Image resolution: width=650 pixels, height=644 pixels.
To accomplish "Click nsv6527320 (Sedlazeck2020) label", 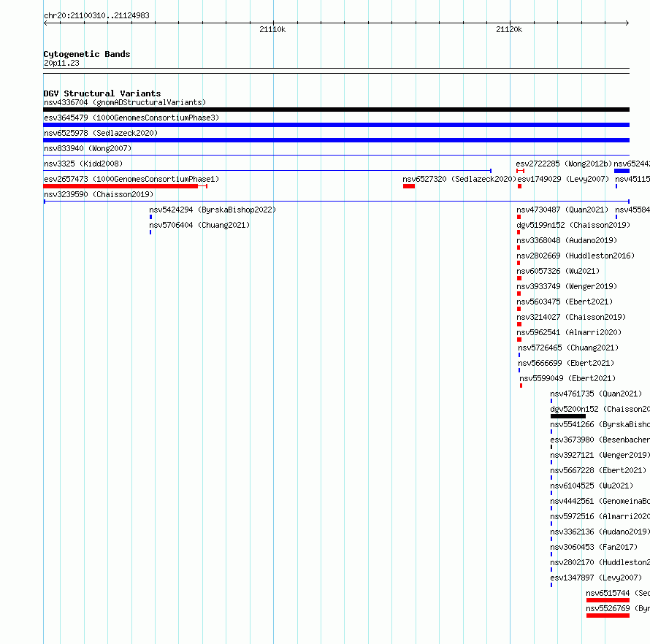I will (459, 179).
